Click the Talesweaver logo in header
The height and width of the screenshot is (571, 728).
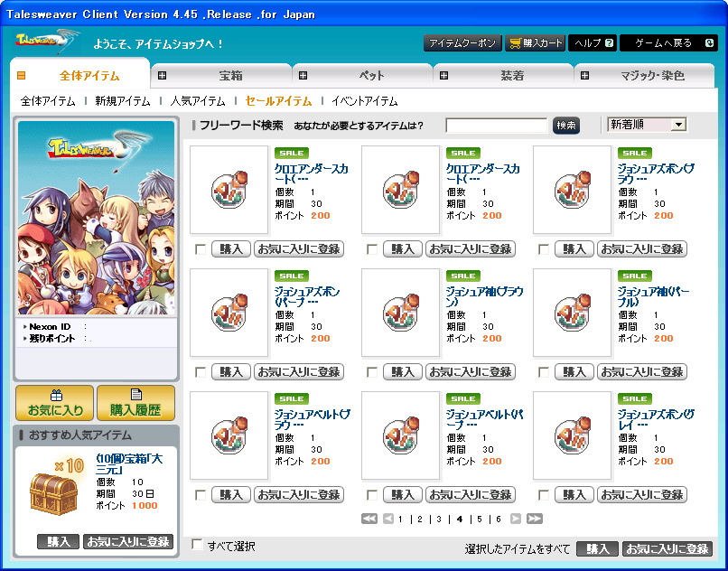coord(46,42)
